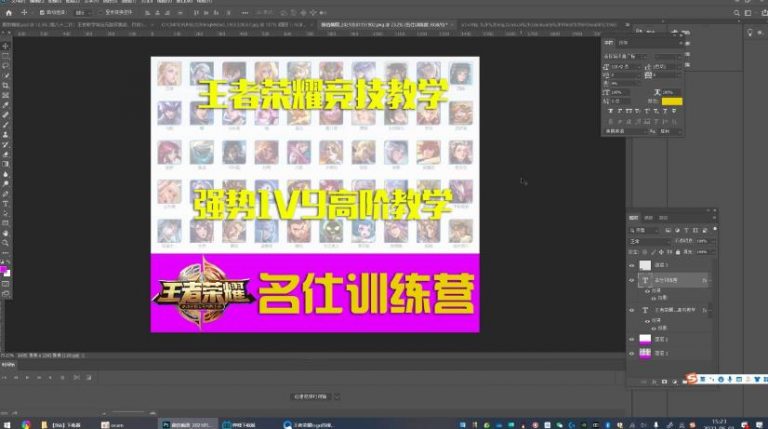Open the Learn lightbulb panel icon
This screenshot has height=429, width=768.
(x=749, y=32)
